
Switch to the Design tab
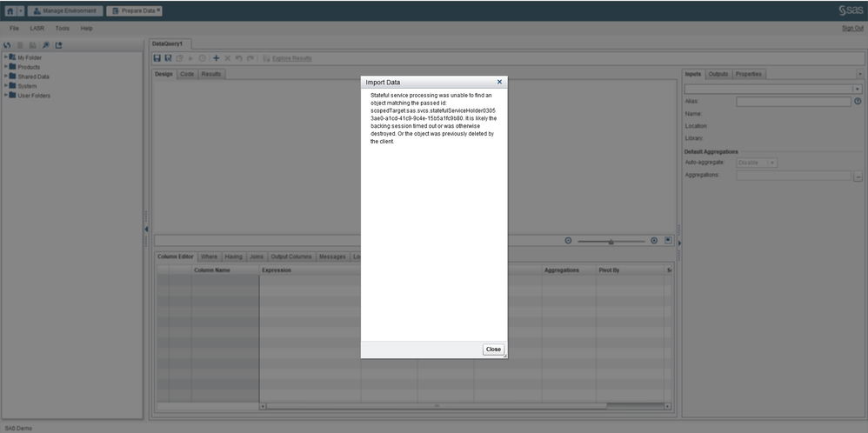point(164,74)
